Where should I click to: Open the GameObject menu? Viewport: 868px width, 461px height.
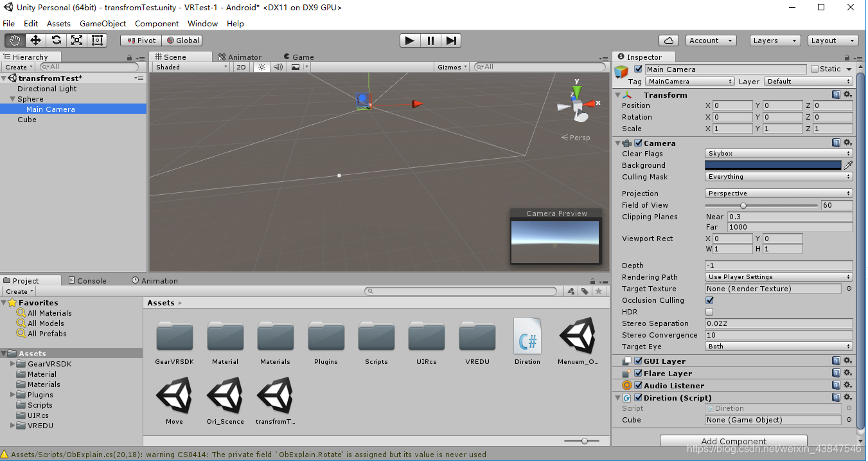pyautogui.click(x=103, y=23)
